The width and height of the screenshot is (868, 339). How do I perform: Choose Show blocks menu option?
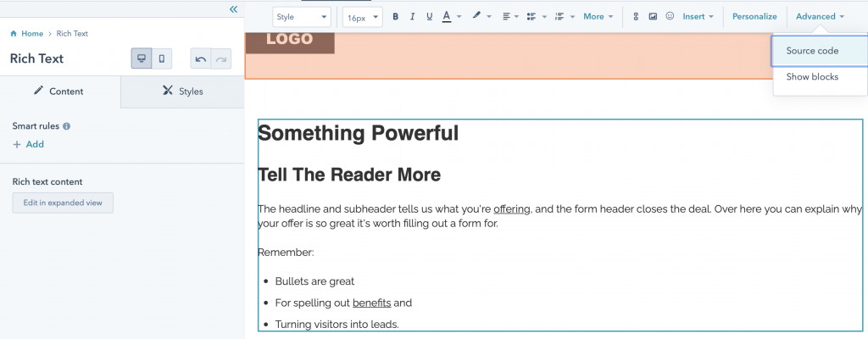[x=812, y=77]
